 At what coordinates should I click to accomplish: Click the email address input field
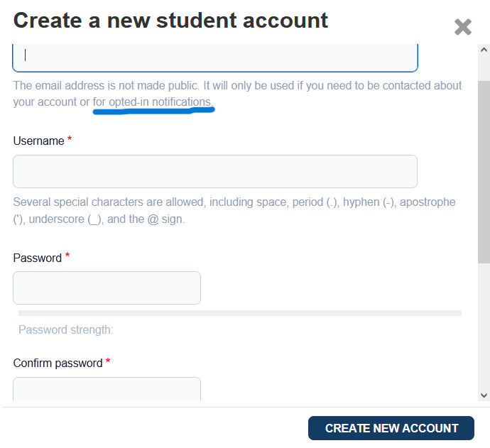coord(214,56)
